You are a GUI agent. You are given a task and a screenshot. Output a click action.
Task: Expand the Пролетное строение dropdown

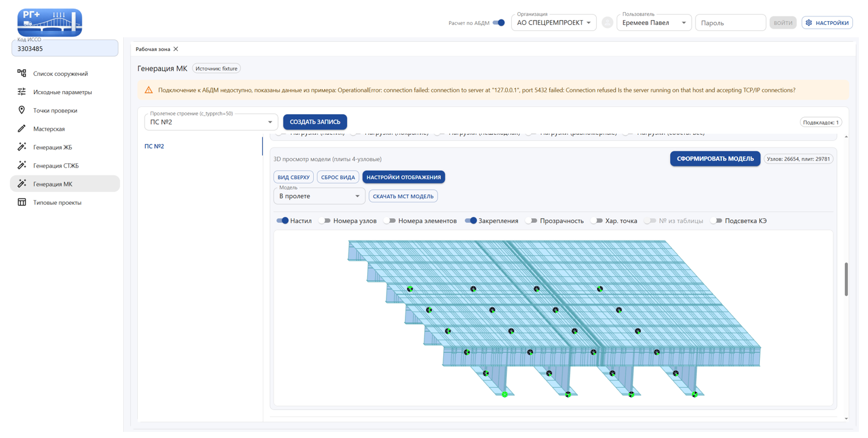[211, 122]
